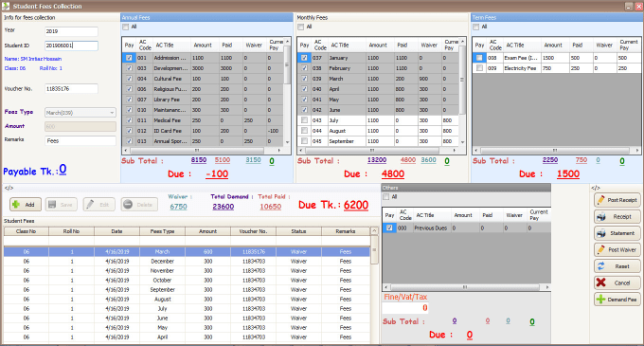Viewport: 644px width, 346px height.
Task: Click the disabled Edit button
Action: click(x=99, y=204)
